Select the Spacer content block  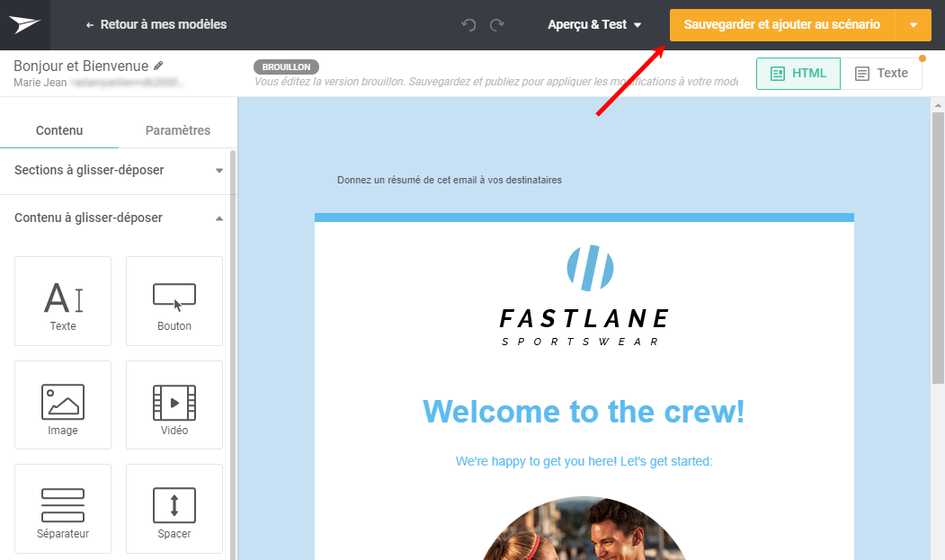pos(174,509)
